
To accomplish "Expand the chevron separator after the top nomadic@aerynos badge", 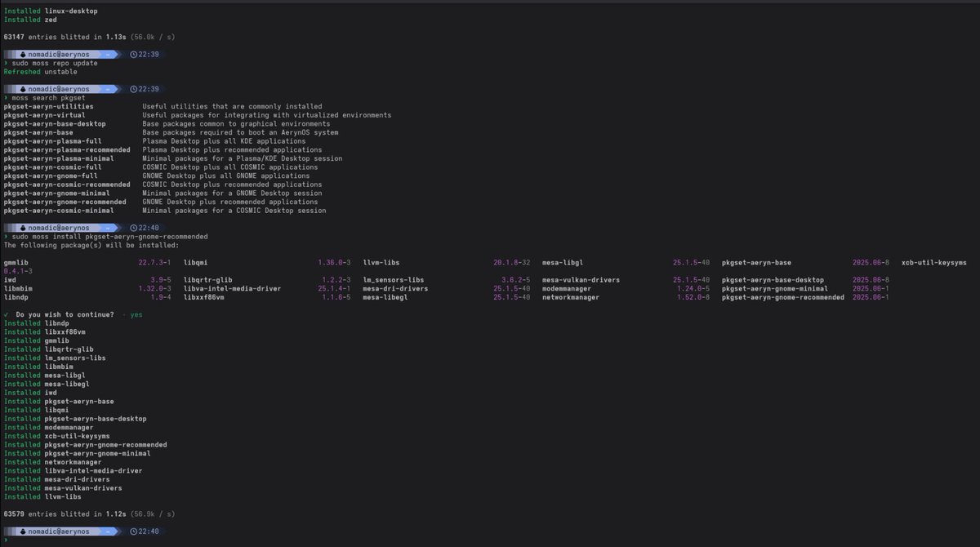I will click(117, 54).
